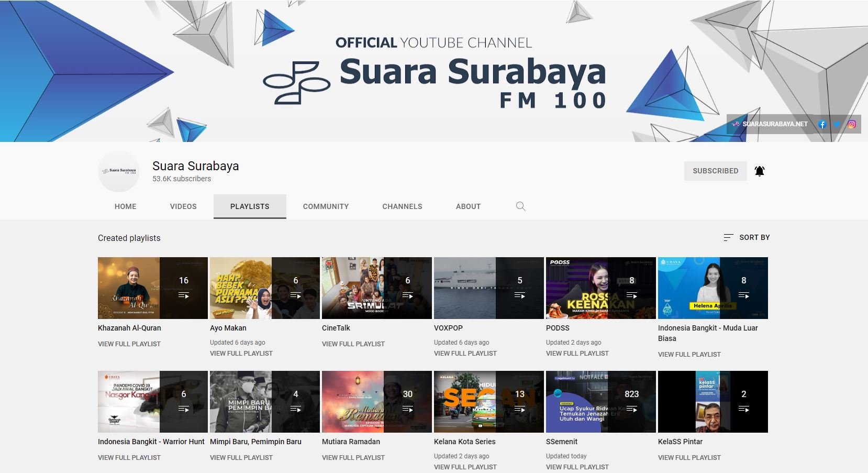The image size is (868, 473).
Task: Click the Created playlists heading
Action: click(129, 238)
